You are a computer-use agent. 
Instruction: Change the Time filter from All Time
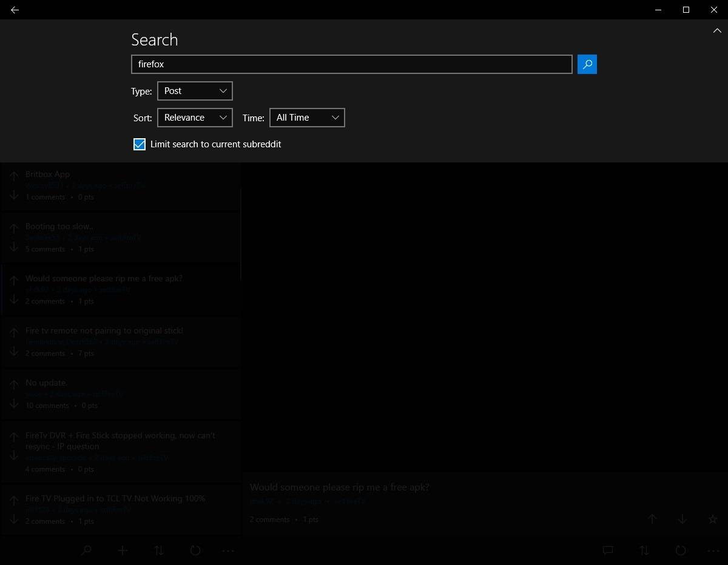[x=306, y=117]
